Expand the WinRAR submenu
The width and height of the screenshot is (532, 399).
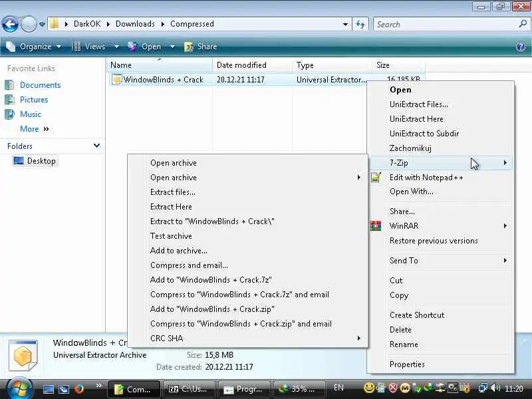click(x=440, y=225)
